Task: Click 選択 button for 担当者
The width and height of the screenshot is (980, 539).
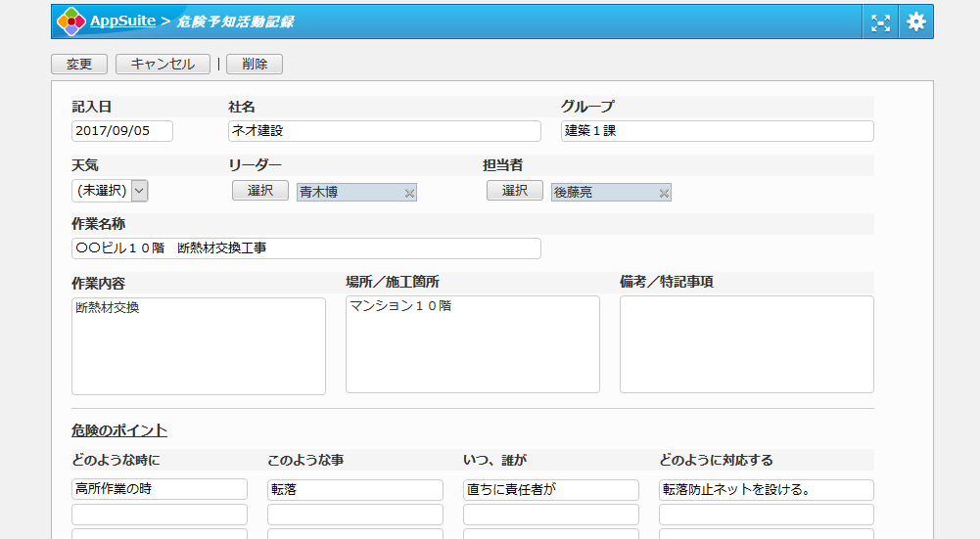Action: [515, 191]
